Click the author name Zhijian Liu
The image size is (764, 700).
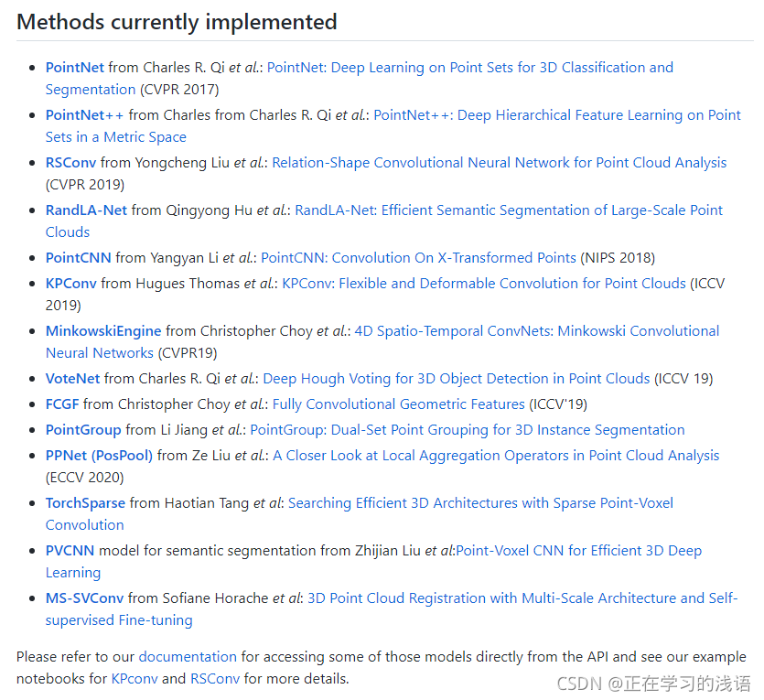388,551
